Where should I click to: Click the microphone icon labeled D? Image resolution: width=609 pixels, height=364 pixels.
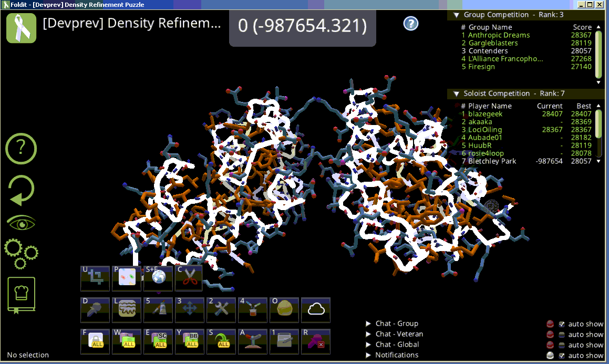click(95, 310)
